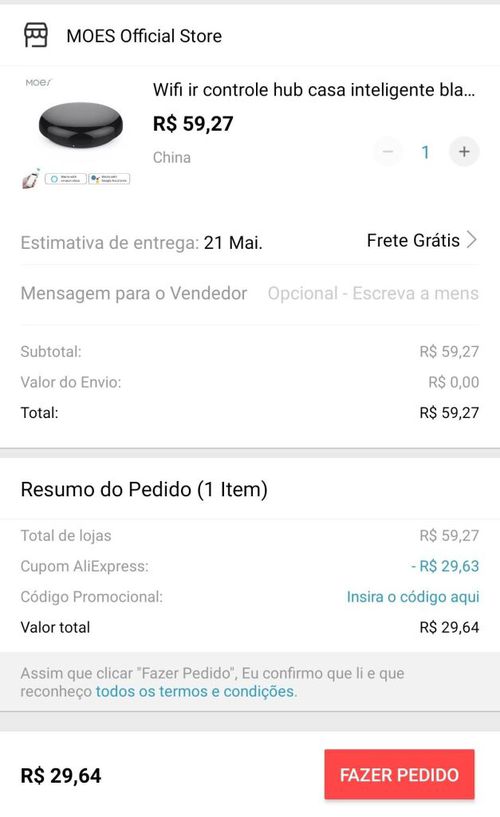Open todos os termos e condições link
The image size is (500, 817).
coord(195,691)
